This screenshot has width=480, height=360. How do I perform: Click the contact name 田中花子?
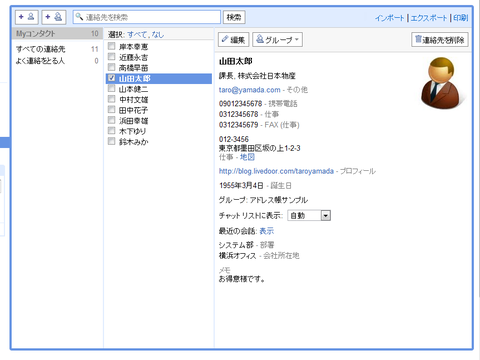133,110
